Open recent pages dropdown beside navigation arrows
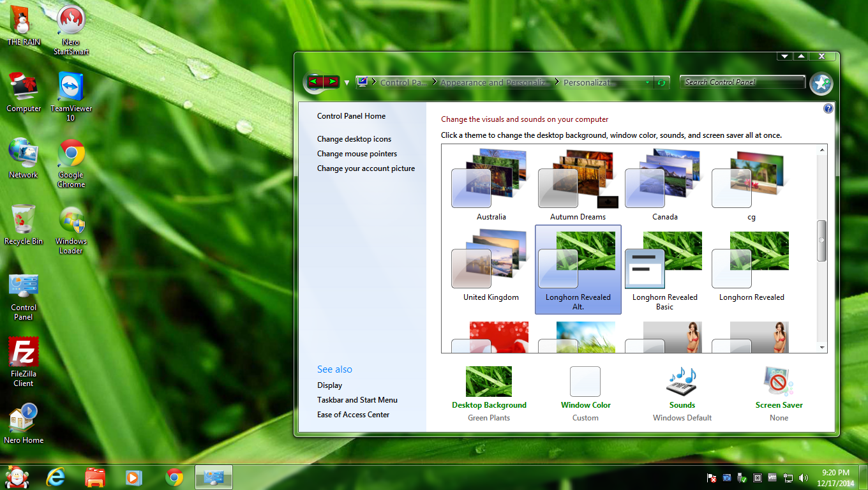 (x=347, y=82)
